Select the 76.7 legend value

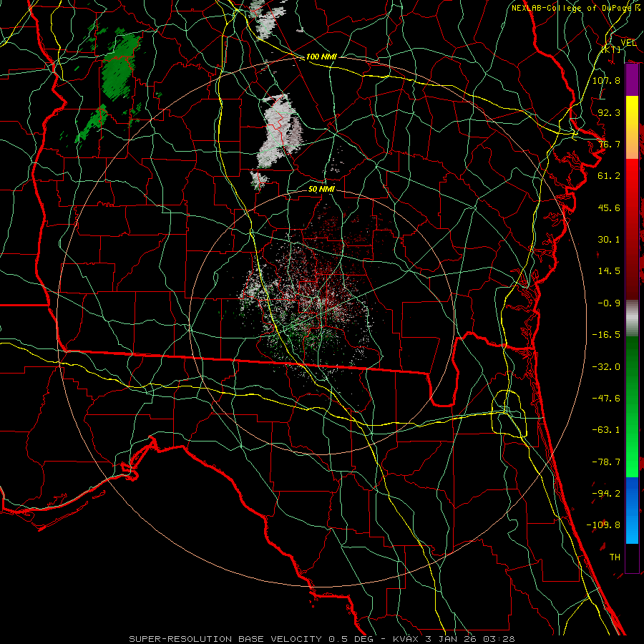coord(609,144)
